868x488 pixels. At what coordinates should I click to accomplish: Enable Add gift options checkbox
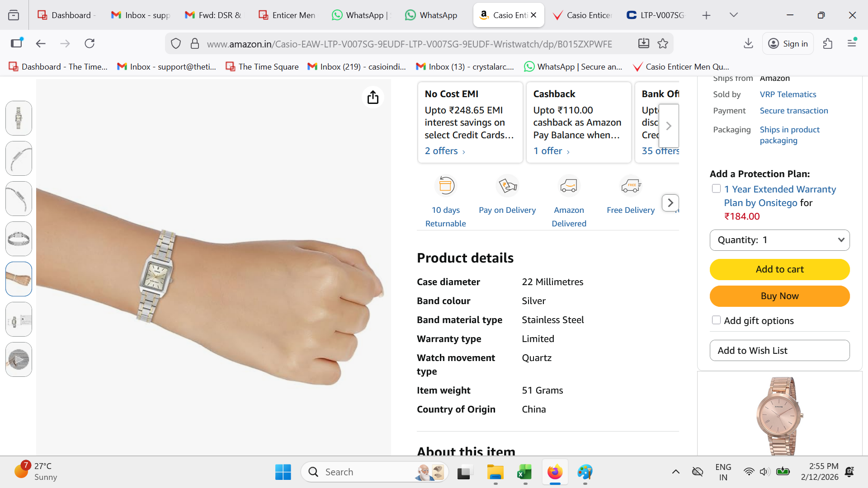716,320
